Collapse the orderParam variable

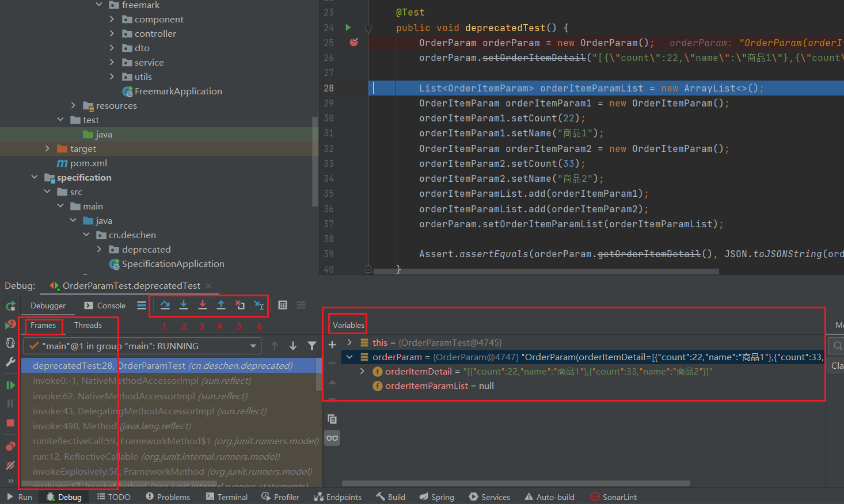point(350,357)
